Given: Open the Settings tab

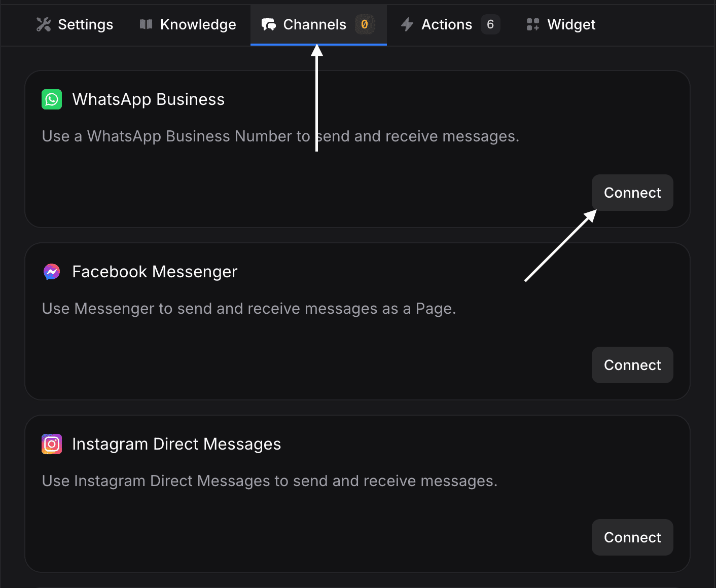Looking at the screenshot, I should pyautogui.click(x=75, y=24).
